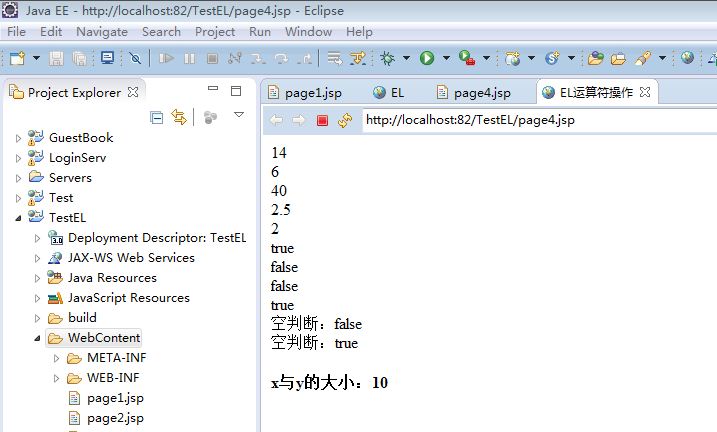The image size is (717, 432).
Task: Minimize the Project Explorer panel
Action: [213, 89]
